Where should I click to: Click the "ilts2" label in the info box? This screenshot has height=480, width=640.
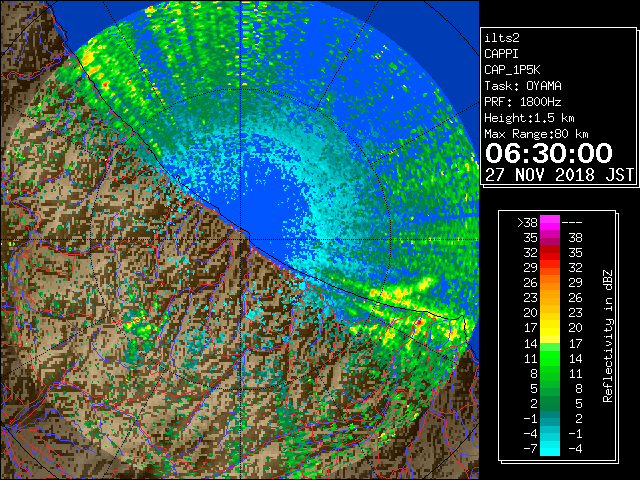pyautogui.click(x=502, y=38)
